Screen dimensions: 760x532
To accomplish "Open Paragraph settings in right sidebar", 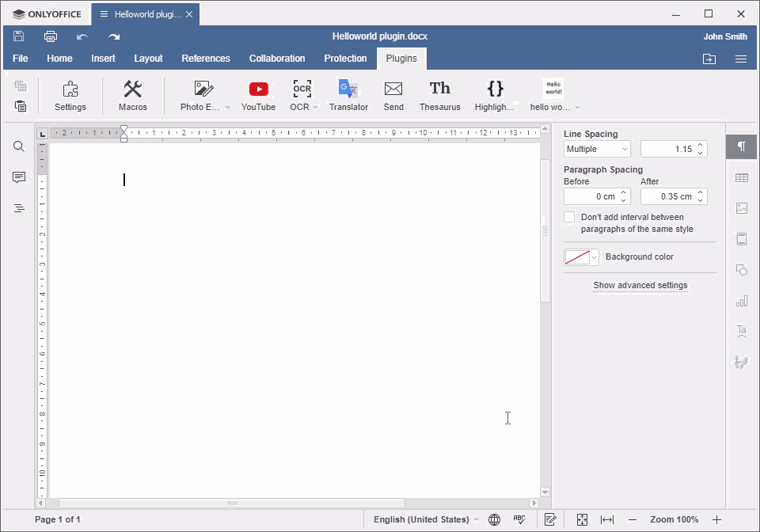I will click(742, 146).
